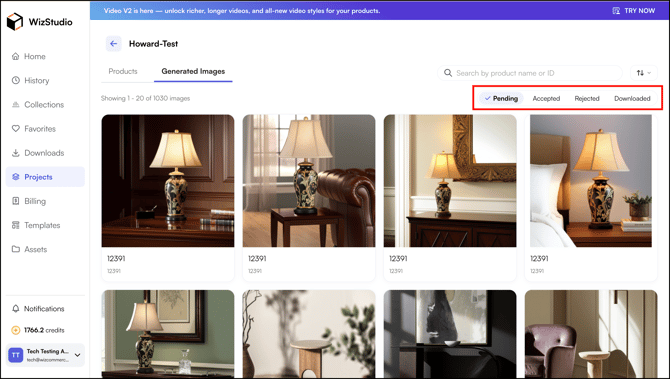Viewport: 670px width, 379px height.
Task: Click the video icon beside TRY NOW
Action: click(x=616, y=11)
